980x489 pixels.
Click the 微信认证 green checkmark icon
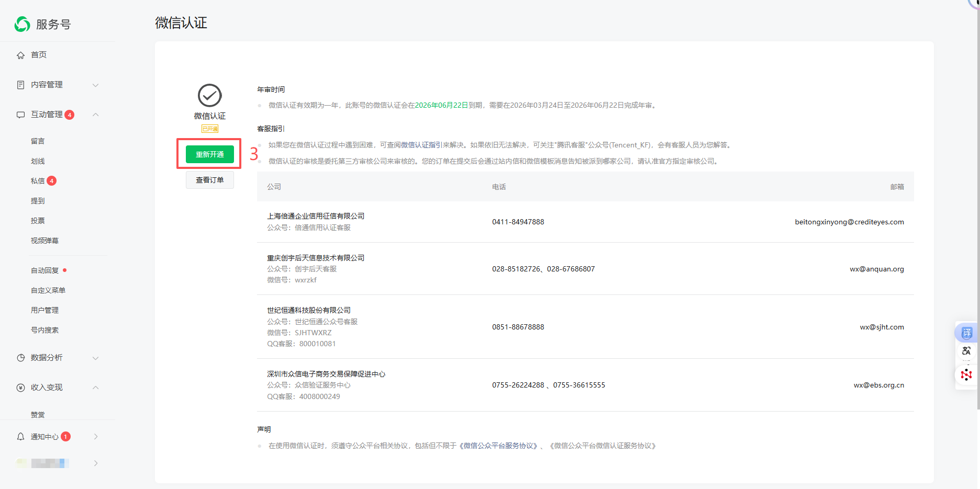tap(209, 96)
